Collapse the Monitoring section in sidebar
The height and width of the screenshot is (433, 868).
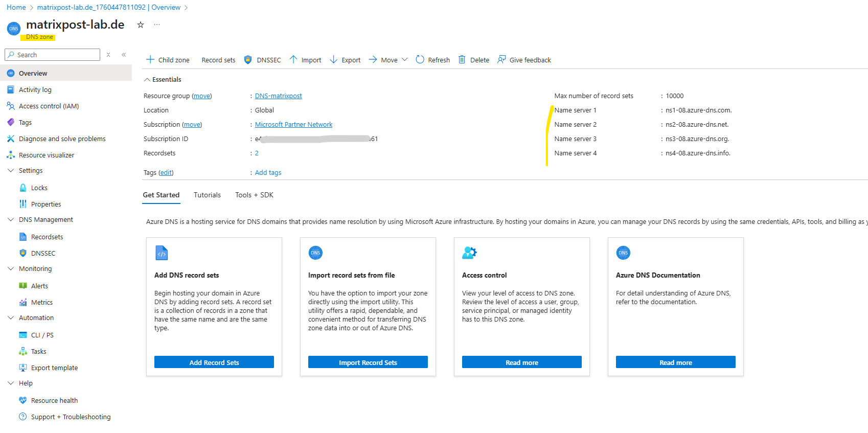11,269
